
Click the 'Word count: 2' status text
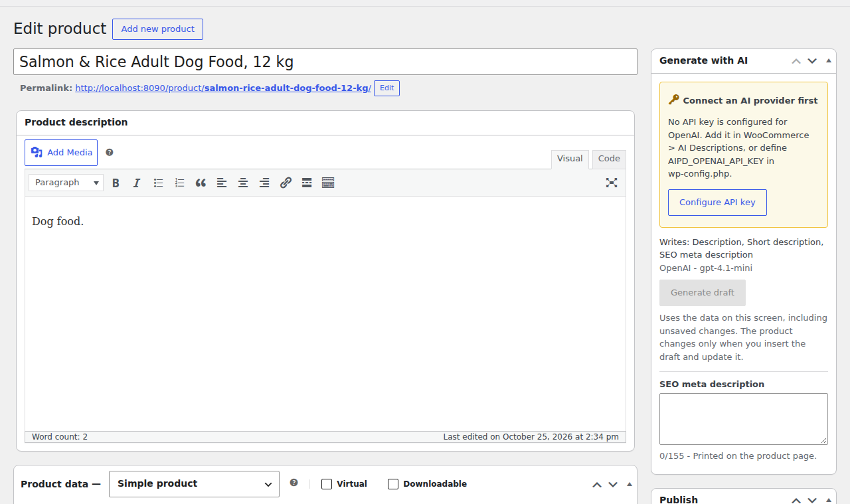click(60, 437)
